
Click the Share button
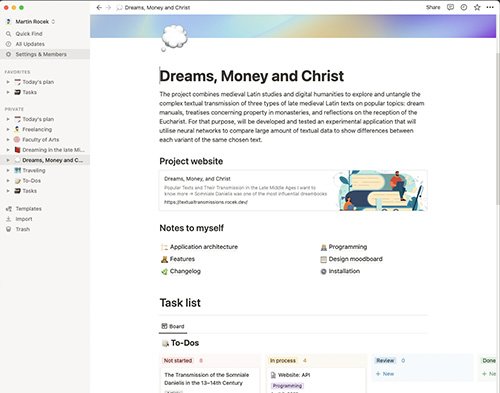coord(433,7)
